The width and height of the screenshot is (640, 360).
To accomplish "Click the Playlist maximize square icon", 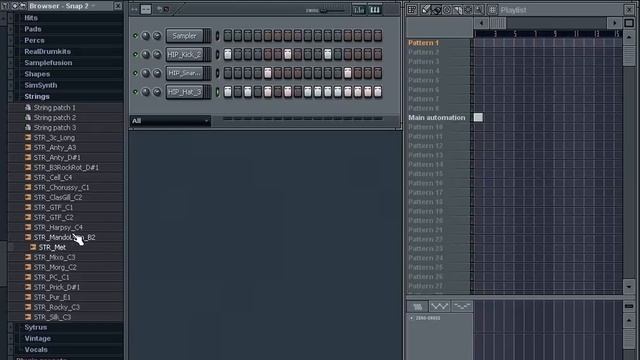I will [629, 23].
